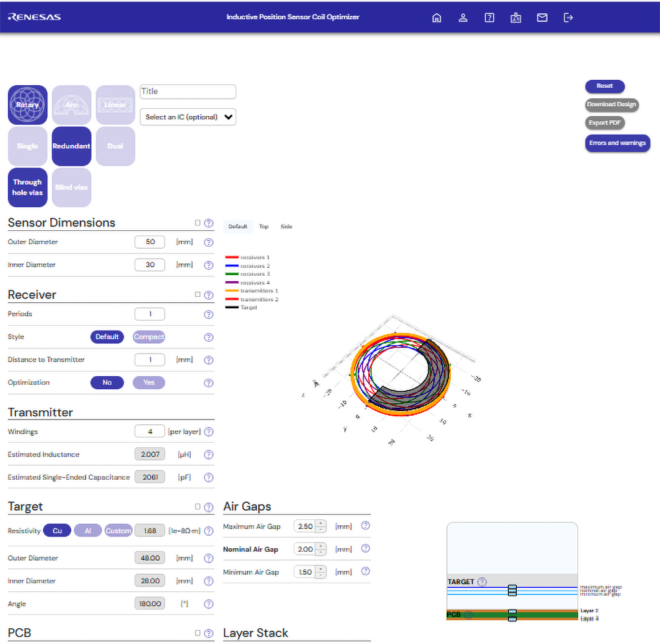Select the Blind vias option icon
Screen dimensions: 660x644
(71, 187)
